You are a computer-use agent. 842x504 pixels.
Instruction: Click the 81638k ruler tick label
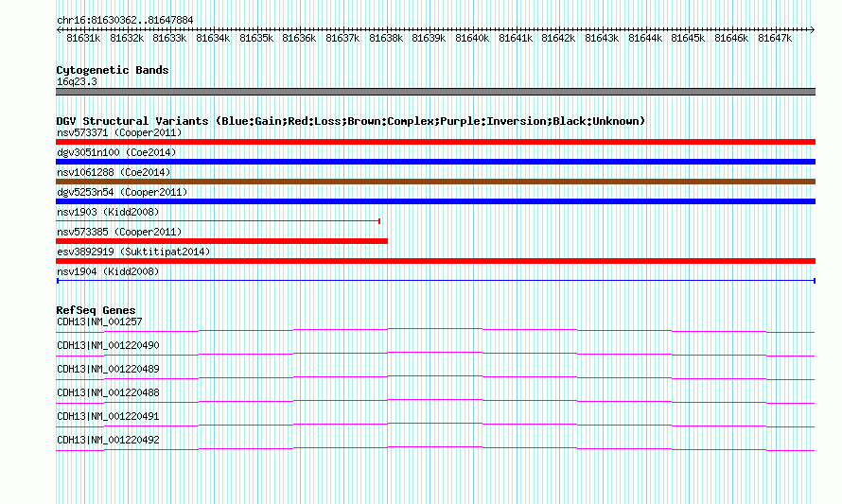click(386, 38)
